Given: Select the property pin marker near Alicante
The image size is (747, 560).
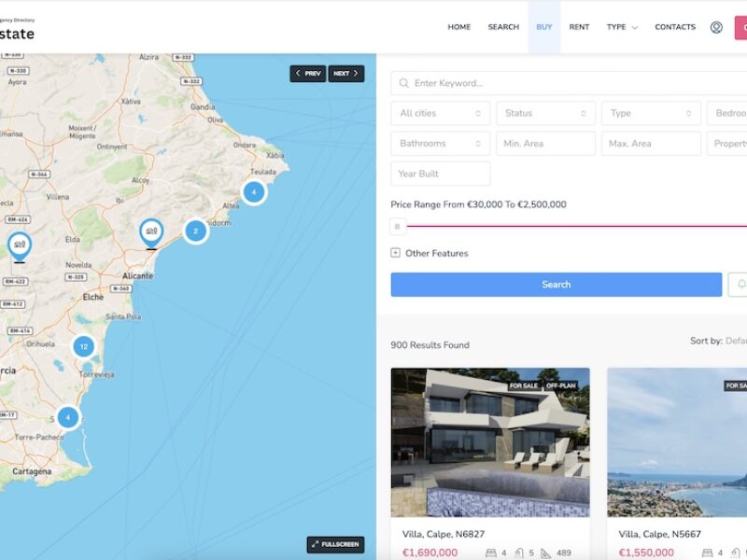Looking at the screenshot, I should (150, 231).
